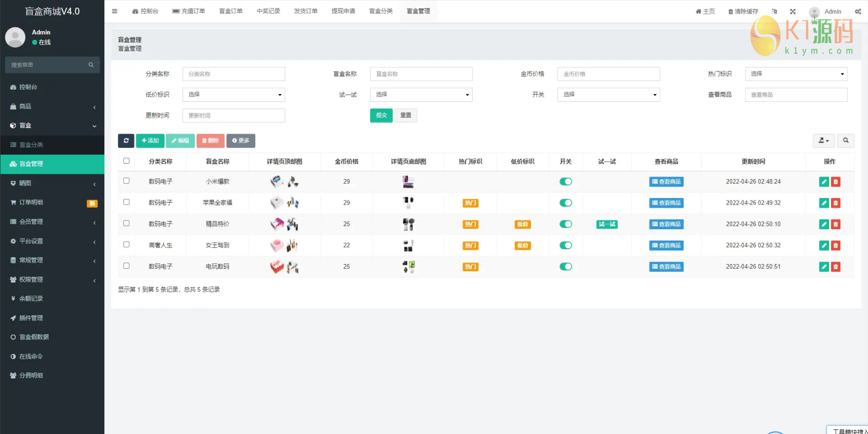Click the 详情页顶部图 thumbnail for 电玩数码
868x434 pixels.
[x=284, y=267]
